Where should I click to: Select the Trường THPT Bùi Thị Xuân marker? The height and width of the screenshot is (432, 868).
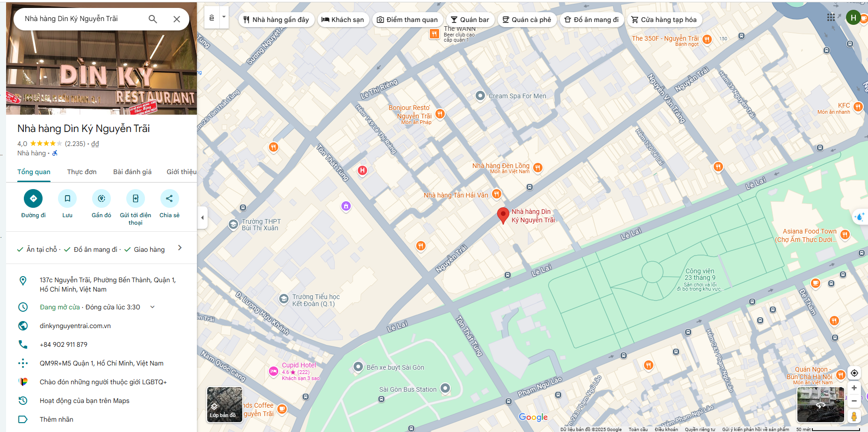click(x=233, y=225)
